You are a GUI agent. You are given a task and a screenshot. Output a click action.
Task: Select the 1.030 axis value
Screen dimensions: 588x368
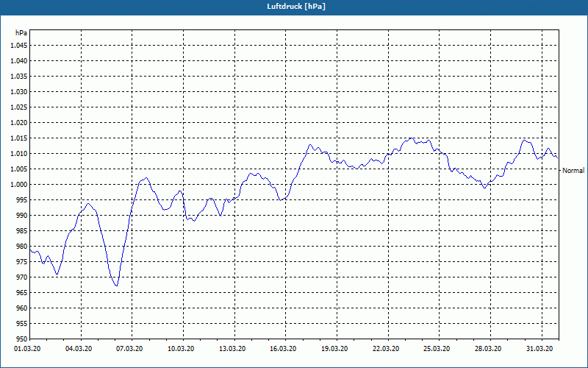coord(19,91)
